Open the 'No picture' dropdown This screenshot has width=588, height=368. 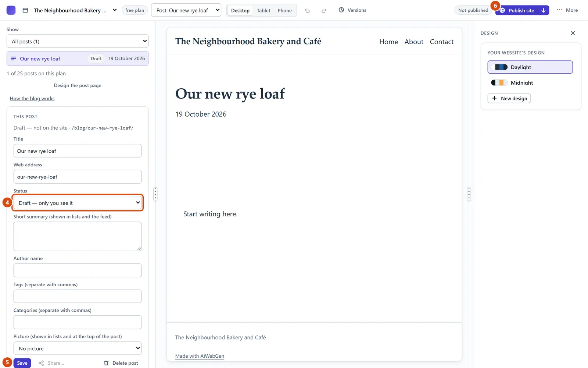pyautogui.click(x=78, y=348)
